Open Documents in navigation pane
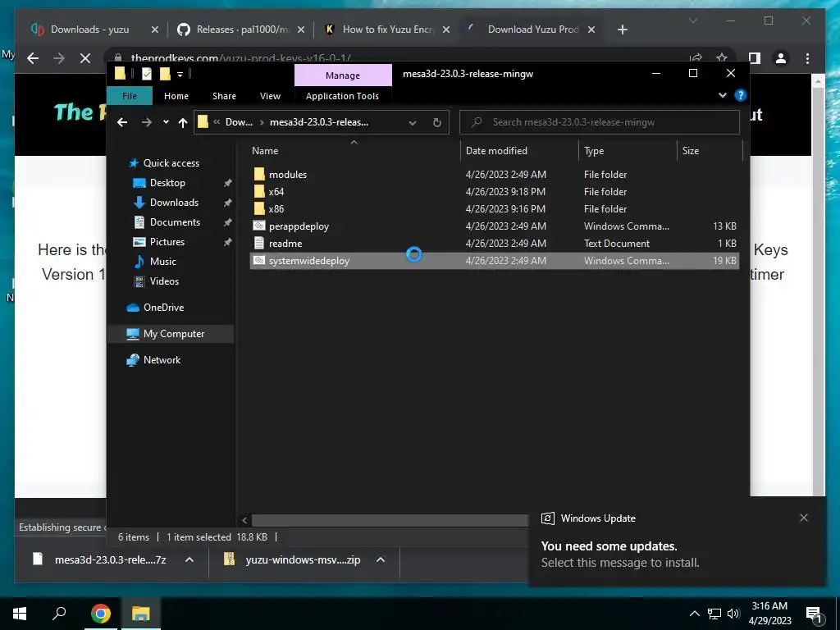Viewport: 840px width, 630px height. click(x=176, y=222)
